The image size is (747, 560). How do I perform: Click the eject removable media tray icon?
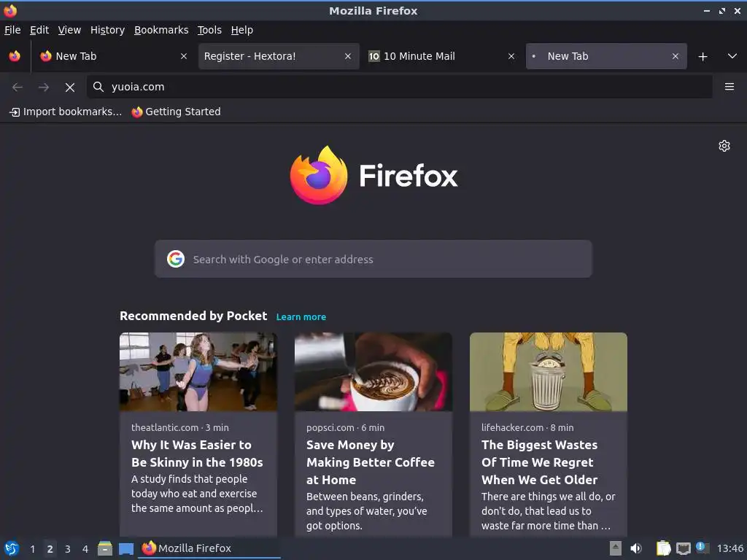pos(616,548)
